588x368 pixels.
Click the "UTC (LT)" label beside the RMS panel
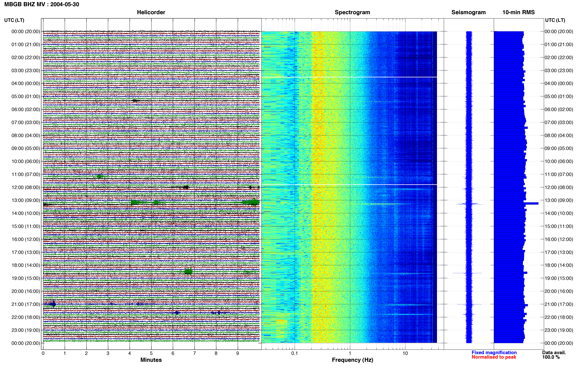click(x=555, y=20)
